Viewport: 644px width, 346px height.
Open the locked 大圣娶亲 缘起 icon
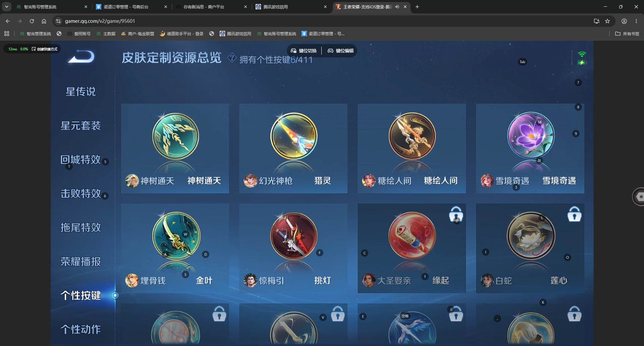click(x=412, y=236)
